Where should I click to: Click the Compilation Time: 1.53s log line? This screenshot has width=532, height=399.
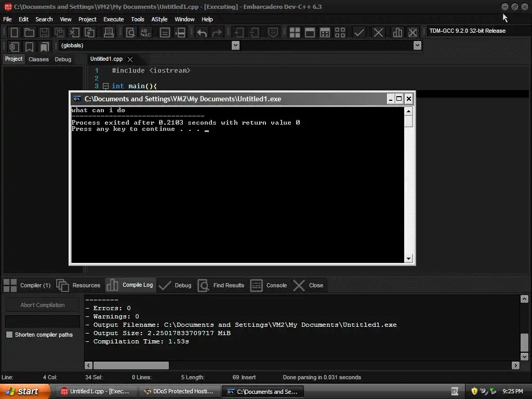click(x=137, y=341)
